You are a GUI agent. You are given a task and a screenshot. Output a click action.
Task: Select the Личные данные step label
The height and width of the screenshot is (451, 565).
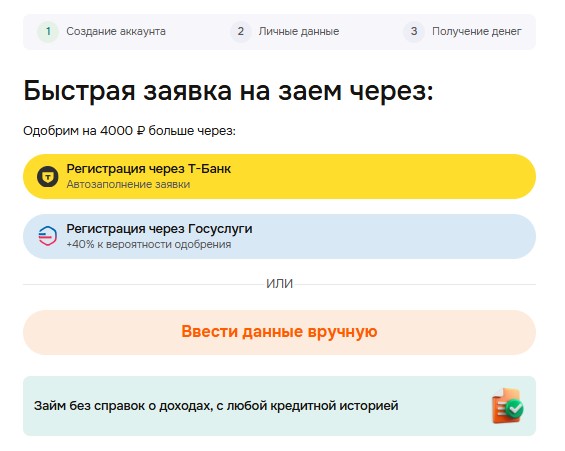click(299, 31)
